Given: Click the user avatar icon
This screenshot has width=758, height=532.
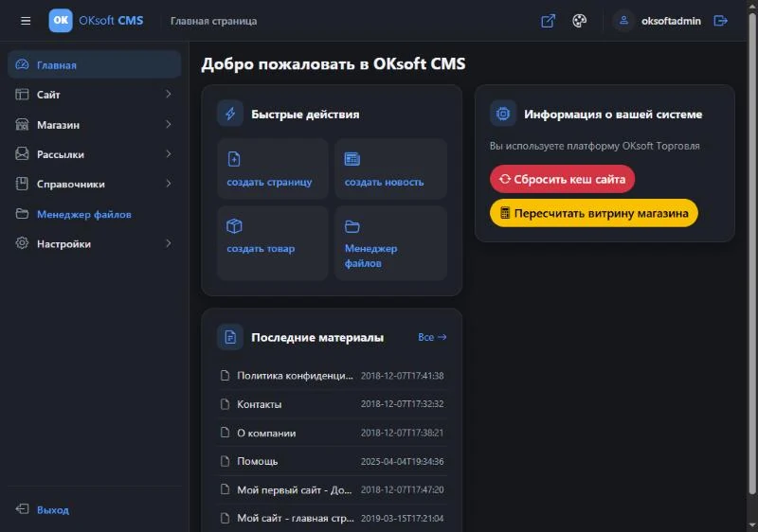Looking at the screenshot, I should [623, 20].
